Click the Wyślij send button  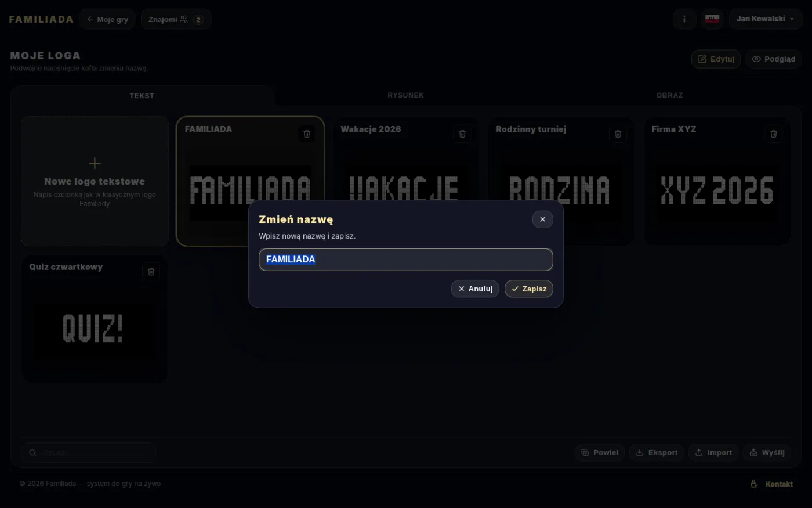(767, 453)
